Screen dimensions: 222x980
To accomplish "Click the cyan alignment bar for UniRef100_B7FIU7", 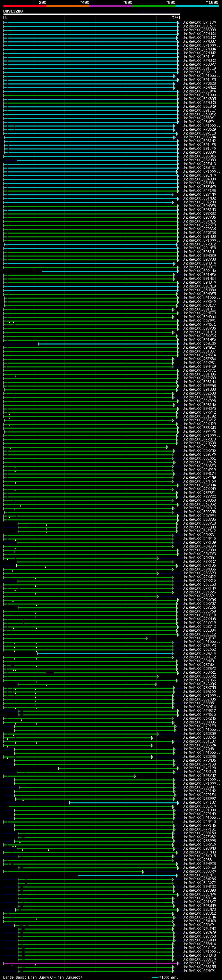I will (124, 803).
